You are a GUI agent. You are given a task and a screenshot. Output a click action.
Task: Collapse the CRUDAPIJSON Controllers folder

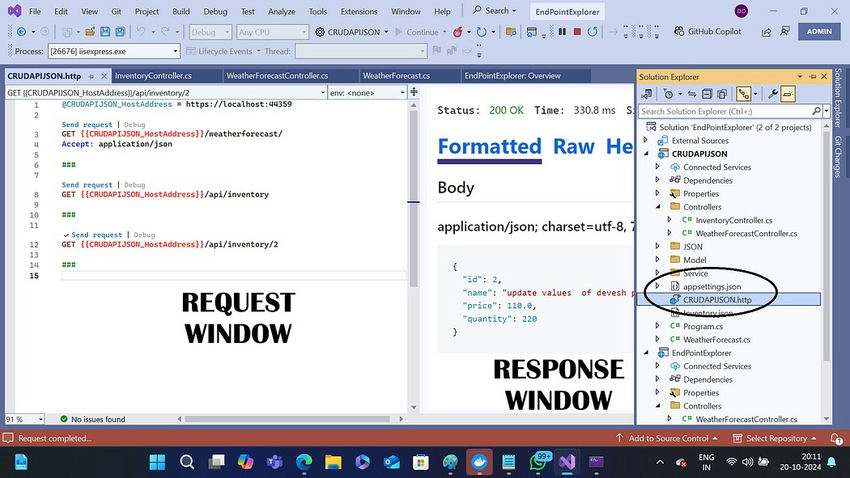pos(658,207)
